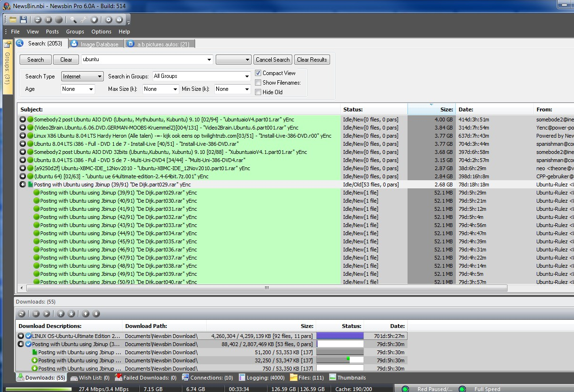The image size is (574, 392).
Task: Pause downloads with Downloads panel pause icon
Action: click(x=36, y=314)
